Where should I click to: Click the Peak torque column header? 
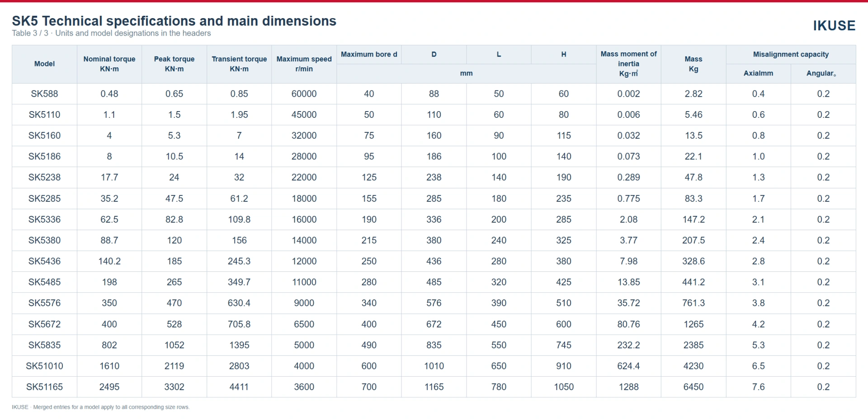(x=174, y=64)
